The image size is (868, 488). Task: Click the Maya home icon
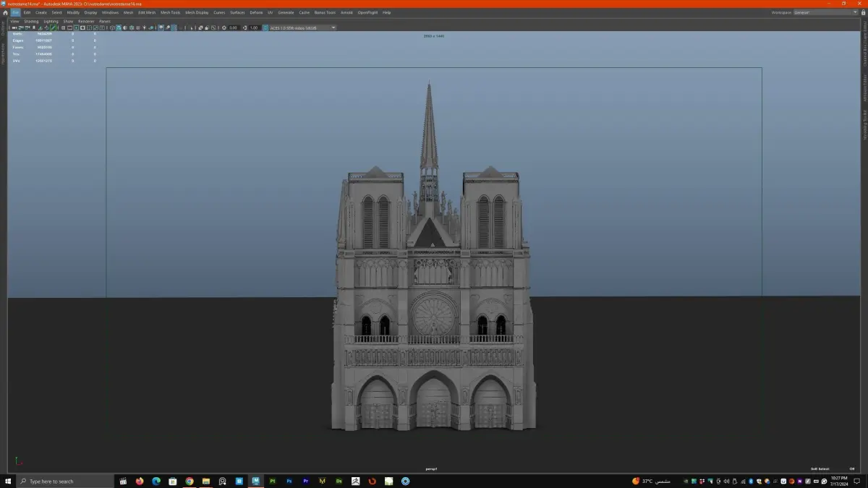[5, 12]
